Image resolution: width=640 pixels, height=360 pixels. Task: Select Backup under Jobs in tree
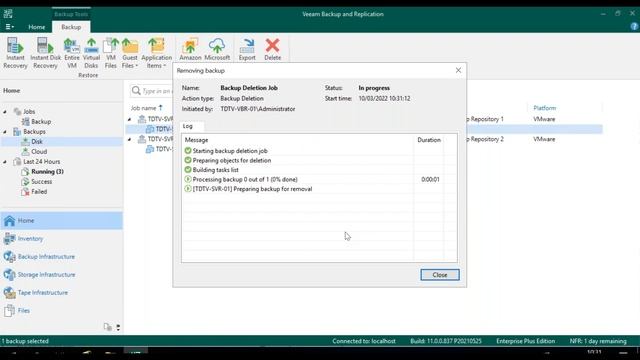[x=41, y=122]
